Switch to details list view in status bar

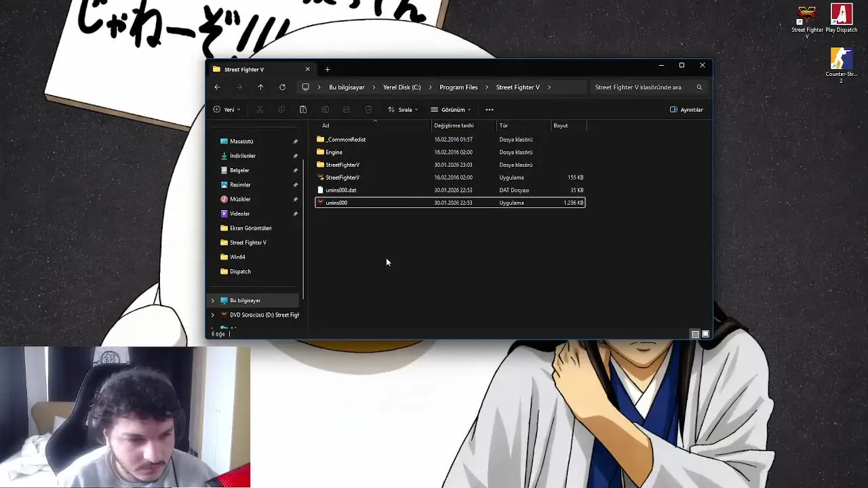pyautogui.click(x=695, y=334)
